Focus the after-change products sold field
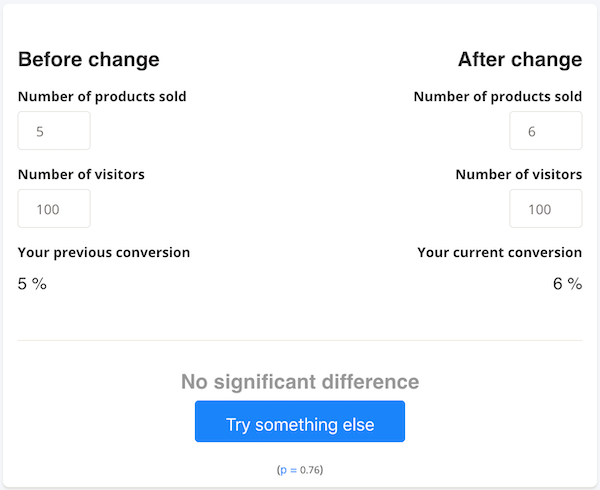 [x=545, y=131]
